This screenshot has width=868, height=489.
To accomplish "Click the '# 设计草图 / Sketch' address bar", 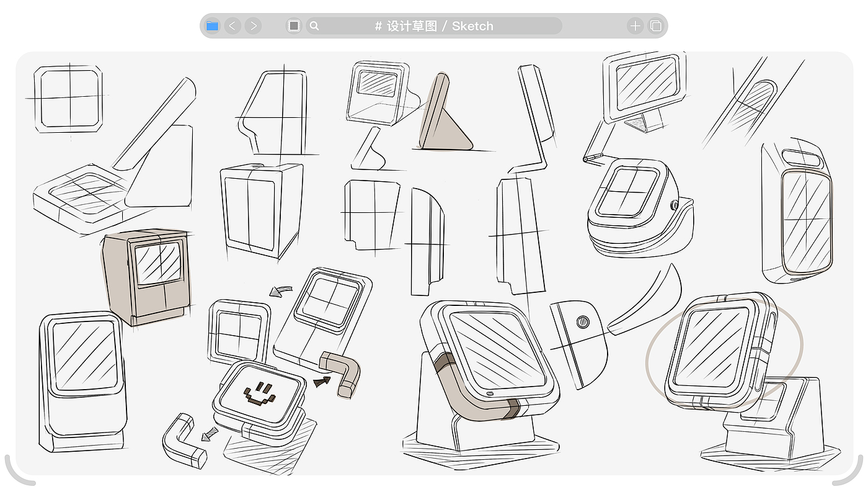I will pos(434,26).
